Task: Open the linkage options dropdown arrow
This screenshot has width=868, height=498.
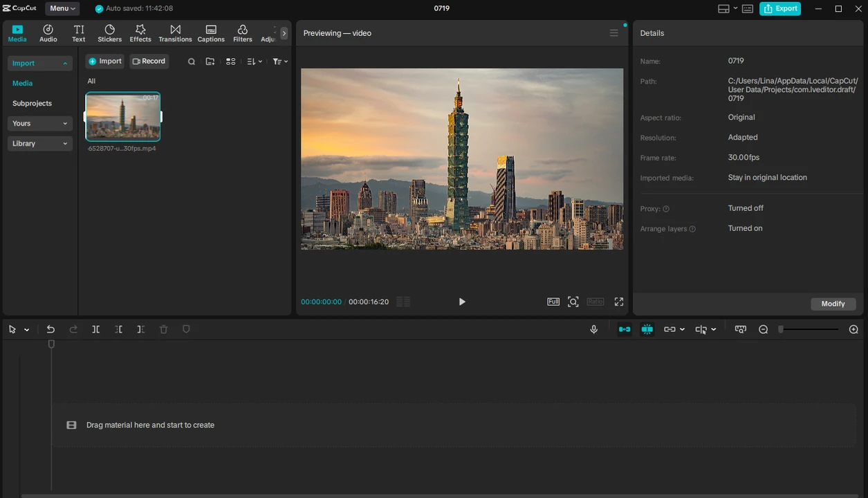Action: pyautogui.click(x=682, y=330)
